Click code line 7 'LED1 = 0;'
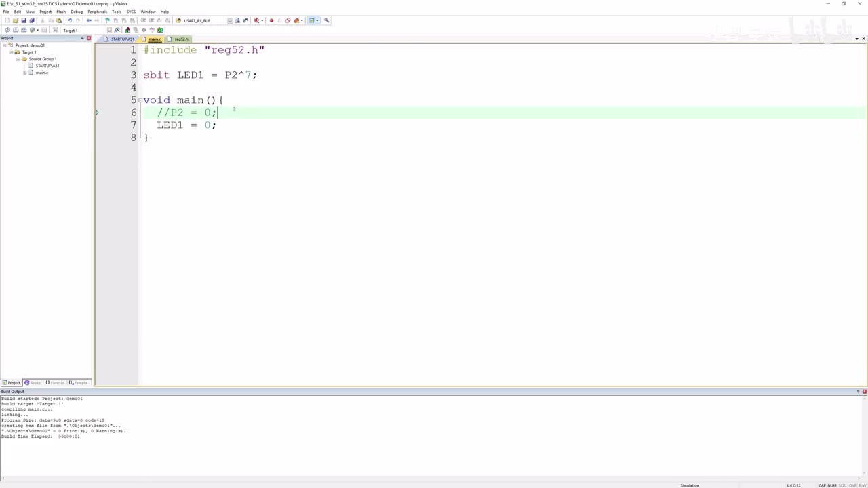868x488 pixels. tap(186, 125)
